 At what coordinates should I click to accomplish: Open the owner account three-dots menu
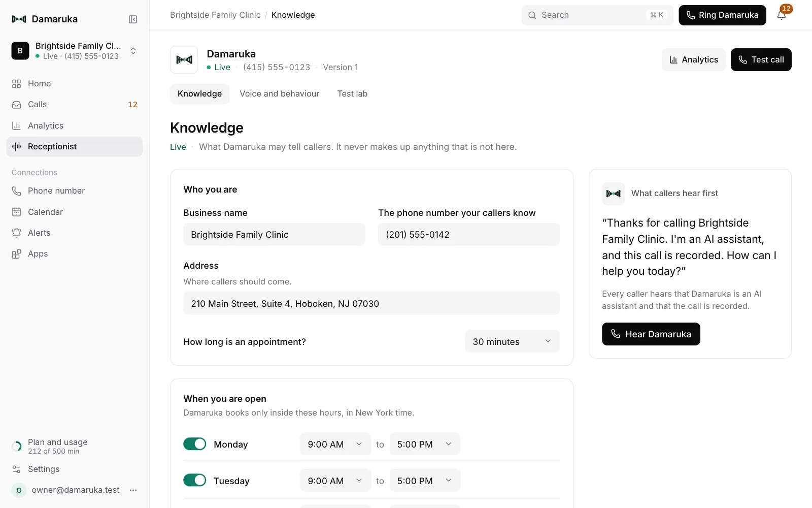[133, 490]
